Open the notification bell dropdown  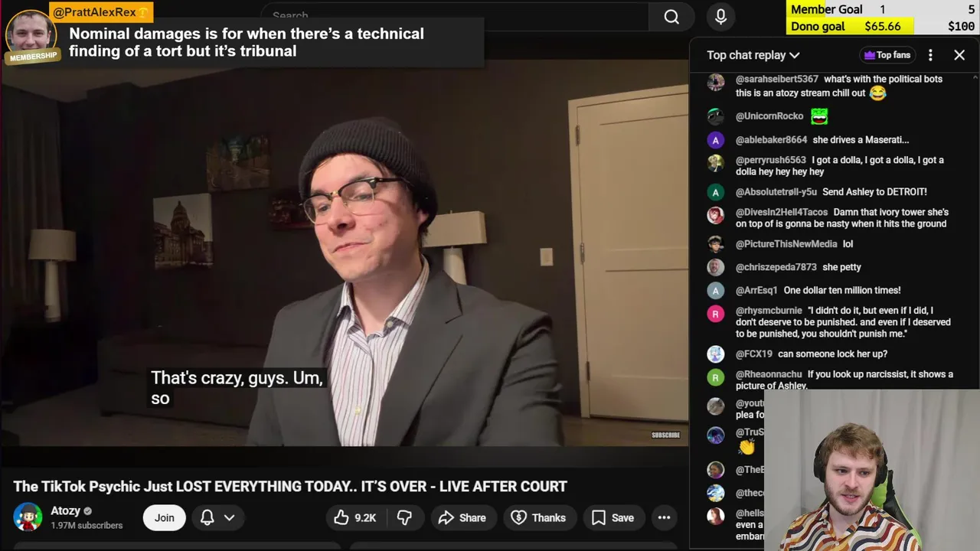pos(217,518)
